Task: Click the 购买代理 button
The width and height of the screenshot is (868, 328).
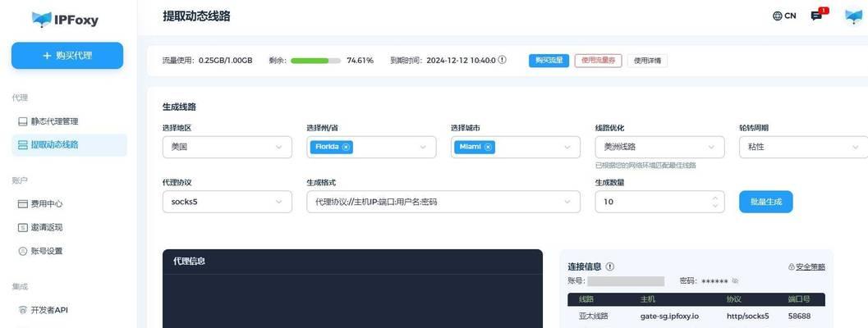Action: tap(67, 55)
